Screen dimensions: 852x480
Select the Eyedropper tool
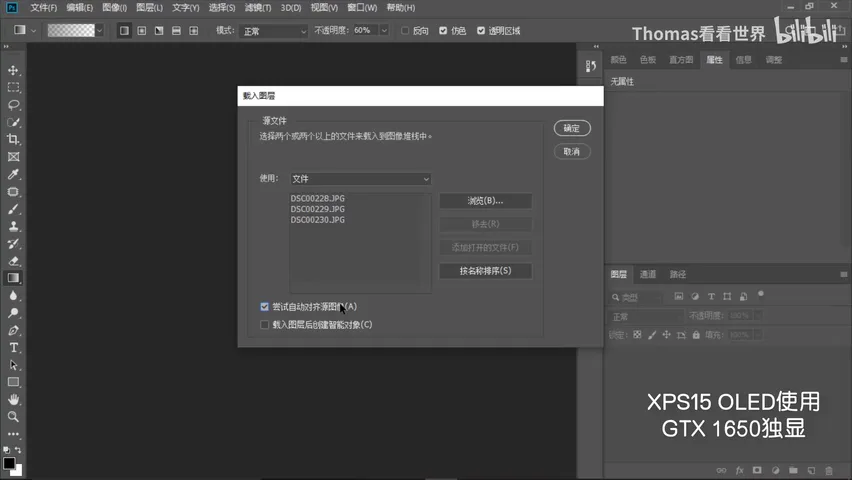click(x=14, y=174)
